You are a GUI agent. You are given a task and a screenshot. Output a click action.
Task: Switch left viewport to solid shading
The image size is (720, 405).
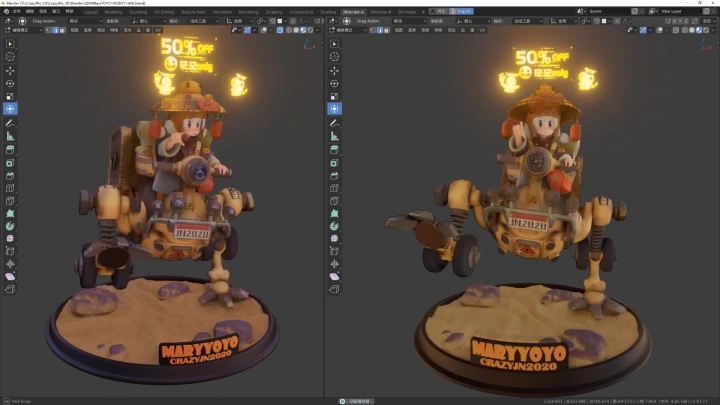296,30
